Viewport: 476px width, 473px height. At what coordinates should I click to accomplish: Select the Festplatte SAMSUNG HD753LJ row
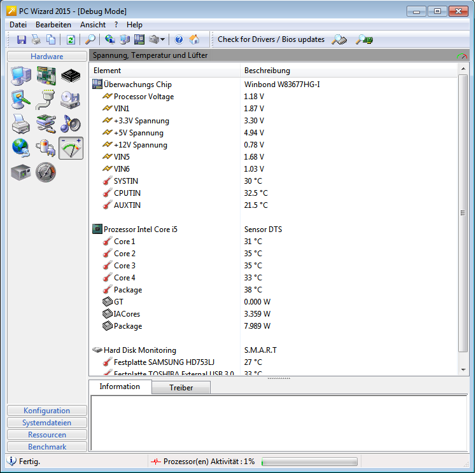(x=273, y=362)
